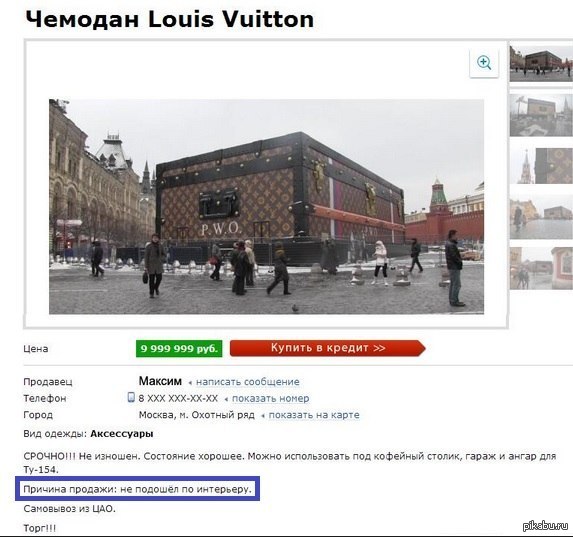
Task: Select the second thumbnail photo
Action: click(541, 115)
